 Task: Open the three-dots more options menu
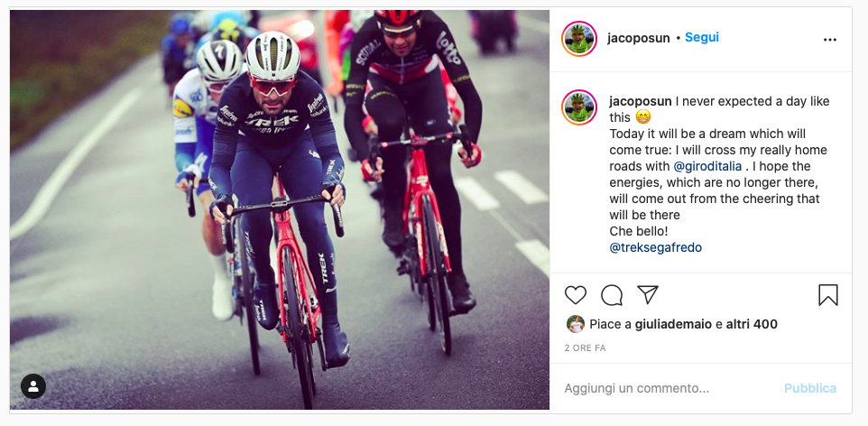click(x=830, y=40)
